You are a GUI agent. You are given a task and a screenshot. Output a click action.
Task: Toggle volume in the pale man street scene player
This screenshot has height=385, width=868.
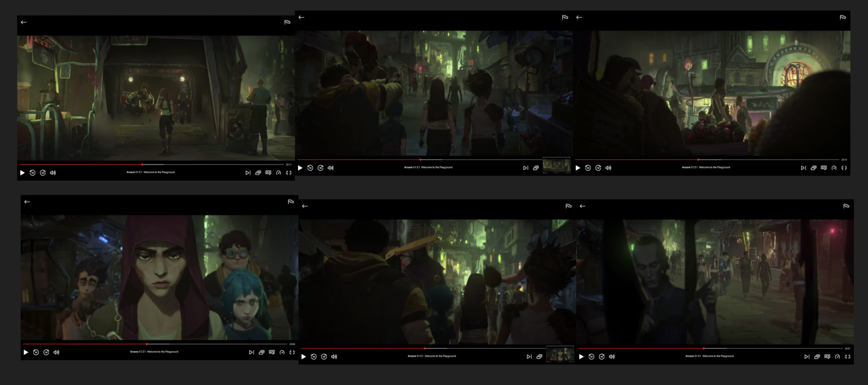click(x=612, y=357)
